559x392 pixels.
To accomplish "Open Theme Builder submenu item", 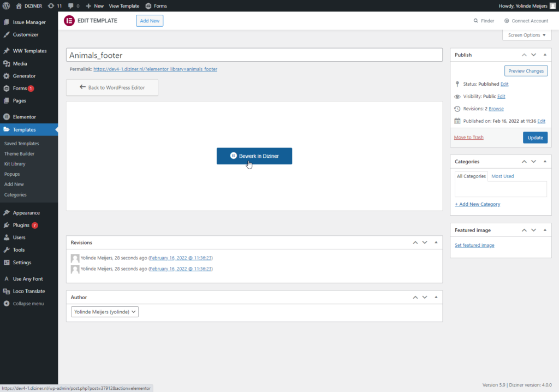I will 19,154.
